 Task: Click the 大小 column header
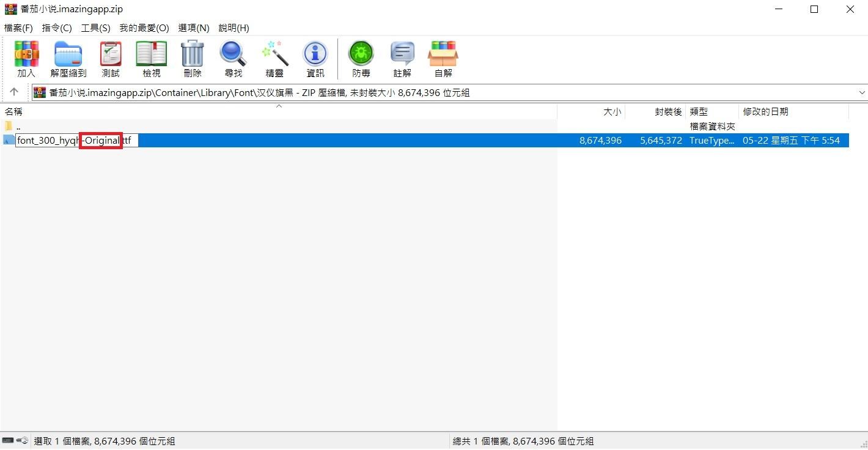612,111
